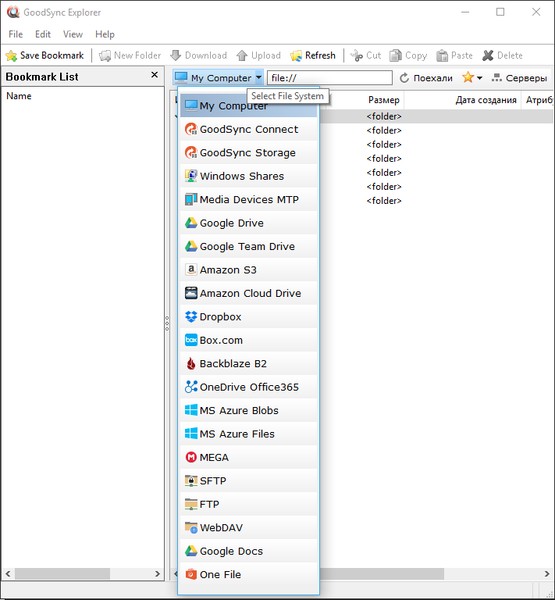This screenshot has width=555, height=600.
Task: Refresh the file listing
Action: 313,55
